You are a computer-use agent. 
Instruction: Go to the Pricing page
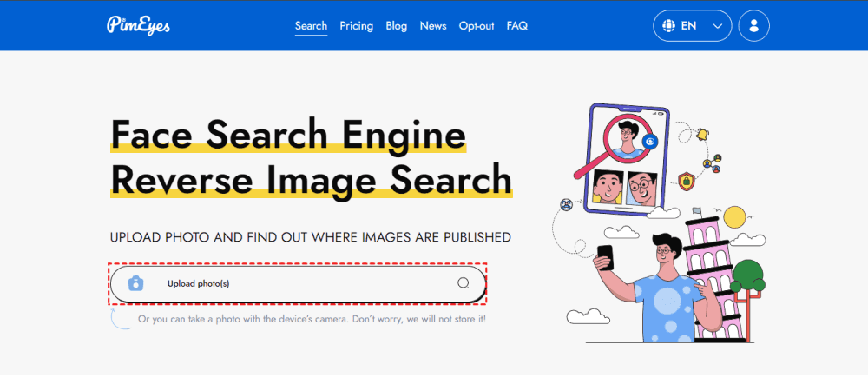tap(357, 25)
